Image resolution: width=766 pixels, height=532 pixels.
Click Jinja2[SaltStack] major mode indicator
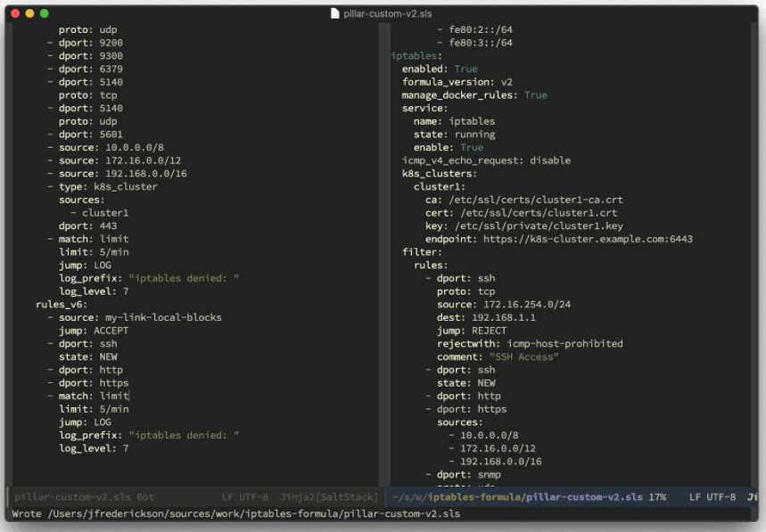point(330,496)
